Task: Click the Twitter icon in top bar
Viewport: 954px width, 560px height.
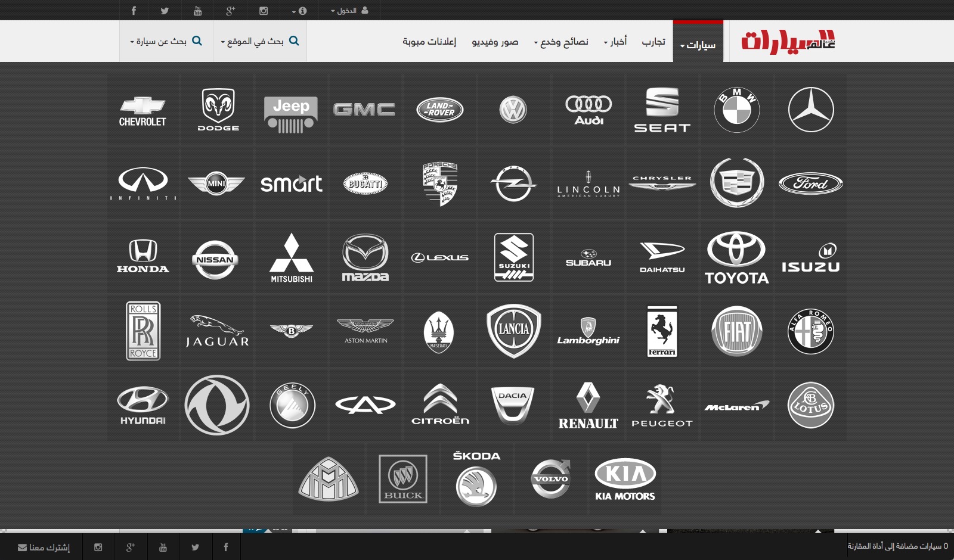Action: pyautogui.click(x=165, y=11)
